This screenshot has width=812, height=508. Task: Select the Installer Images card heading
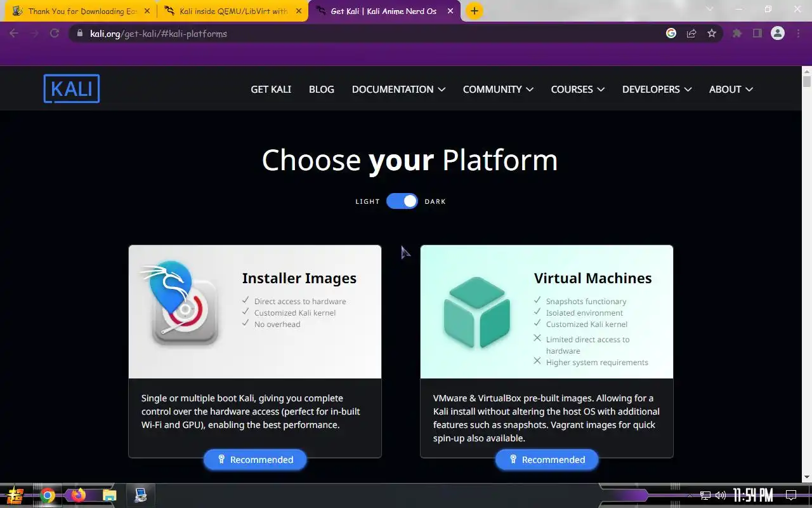click(x=299, y=278)
